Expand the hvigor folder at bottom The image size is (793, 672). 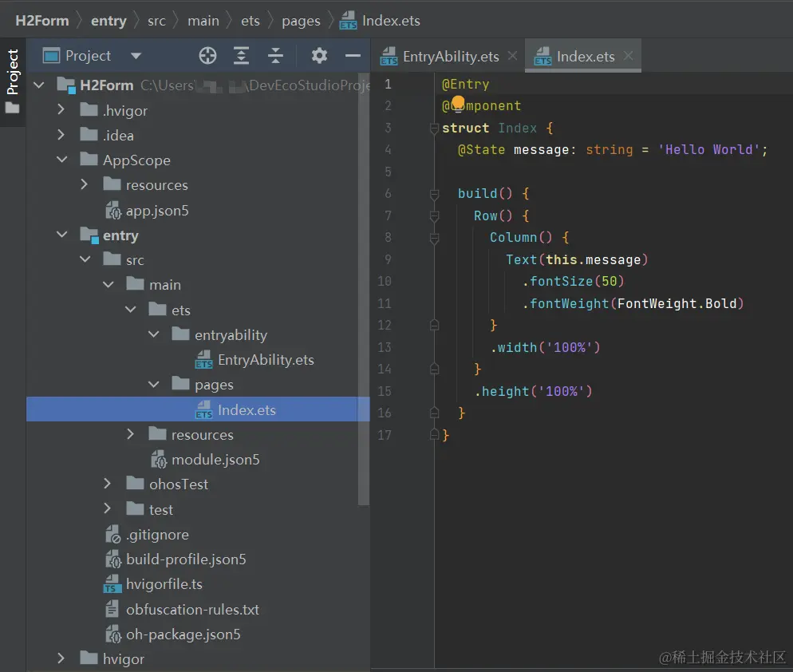(61, 658)
